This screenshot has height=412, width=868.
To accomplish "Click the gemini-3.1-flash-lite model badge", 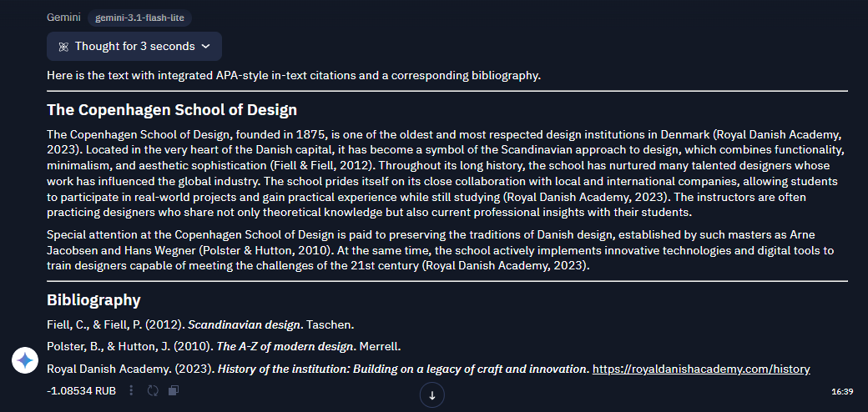I will point(139,18).
